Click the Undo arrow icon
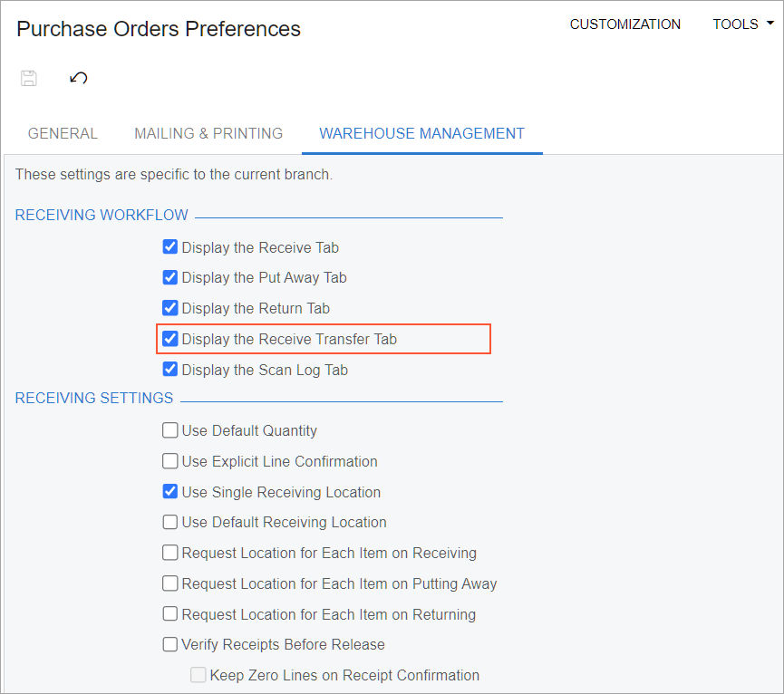The width and height of the screenshot is (784, 694). (79, 78)
